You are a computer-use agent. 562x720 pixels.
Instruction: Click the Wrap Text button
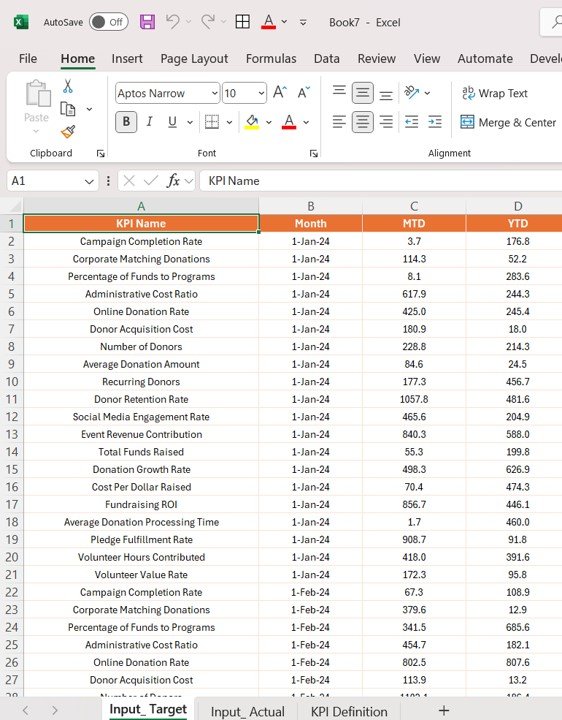(495, 93)
